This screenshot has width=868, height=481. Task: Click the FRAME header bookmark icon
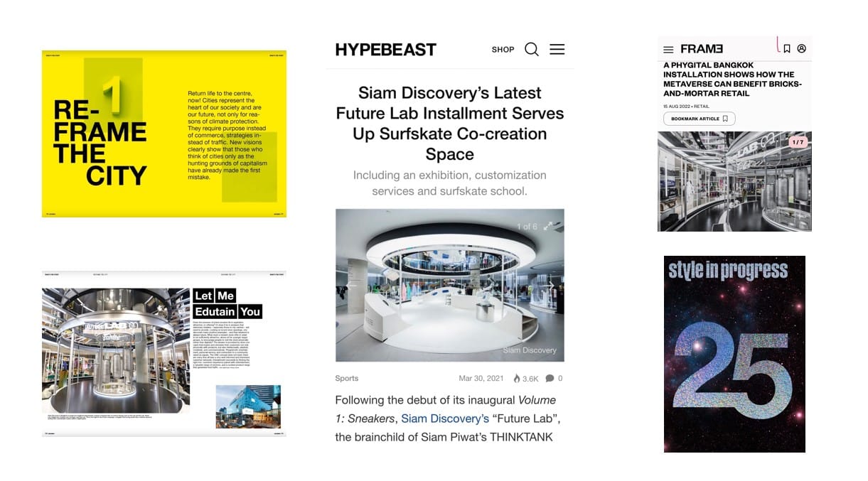787,49
